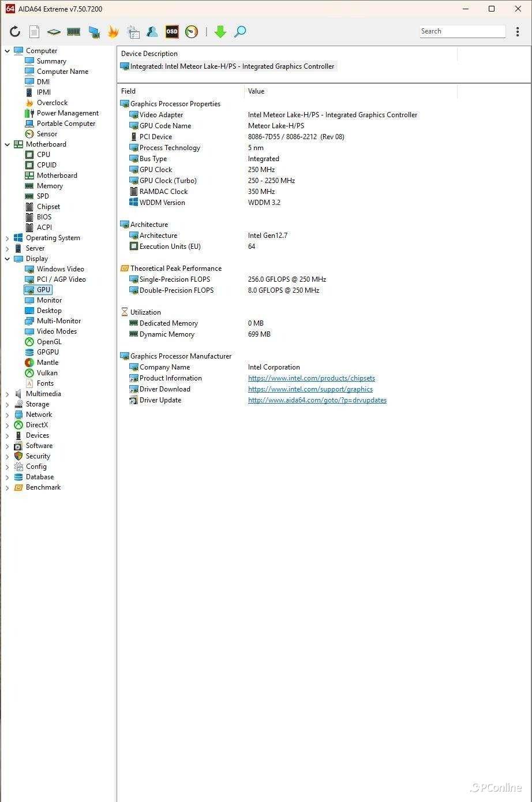Open the memory benchmark RAM icon
This screenshot has height=802, width=532.
[73, 32]
